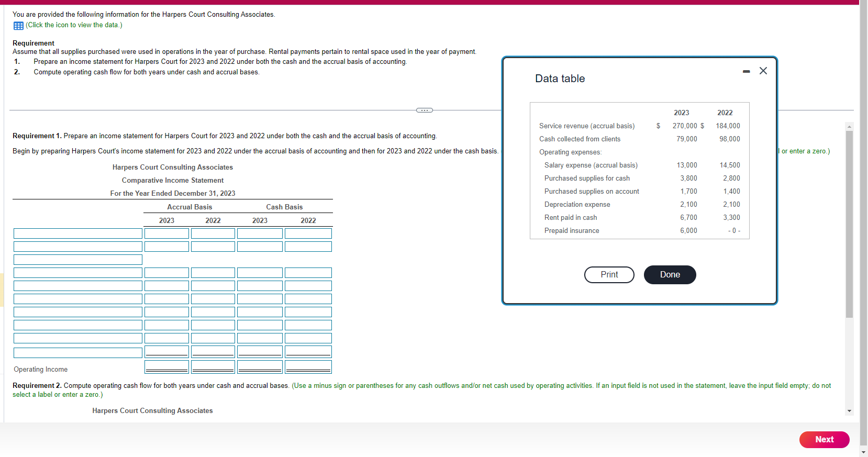Click the answer area's scroll up arrow
868x457 pixels.
(849, 127)
